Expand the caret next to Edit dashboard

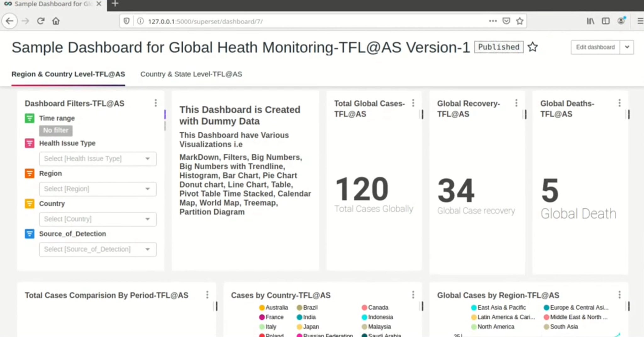point(627,47)
